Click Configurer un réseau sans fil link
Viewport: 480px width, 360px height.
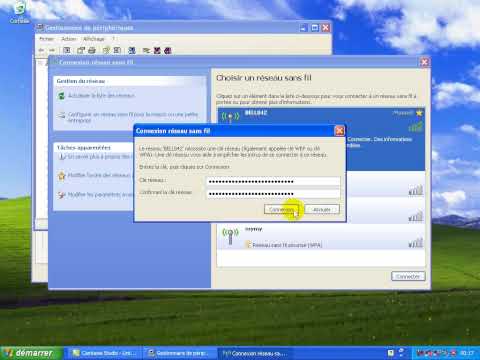point(133,117)
